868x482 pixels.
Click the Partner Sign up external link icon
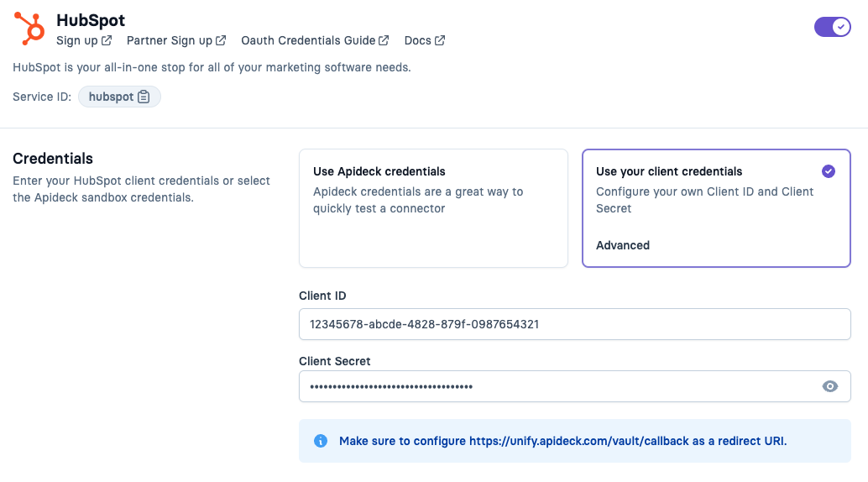point(220,40)
